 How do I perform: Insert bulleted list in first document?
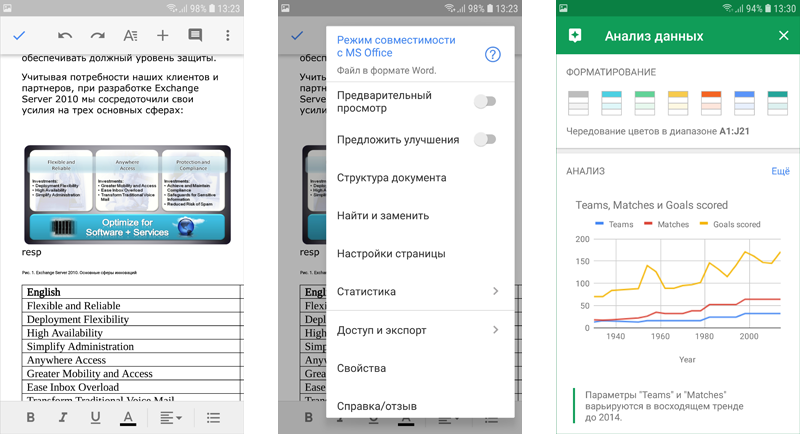pyautogui.click(x=213, y=418)
